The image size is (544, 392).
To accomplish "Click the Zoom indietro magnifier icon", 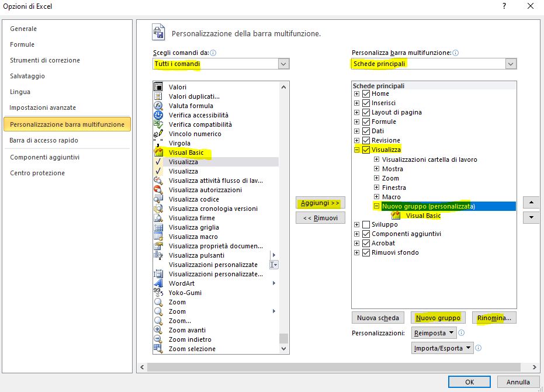I will click(x=158, y=339).
